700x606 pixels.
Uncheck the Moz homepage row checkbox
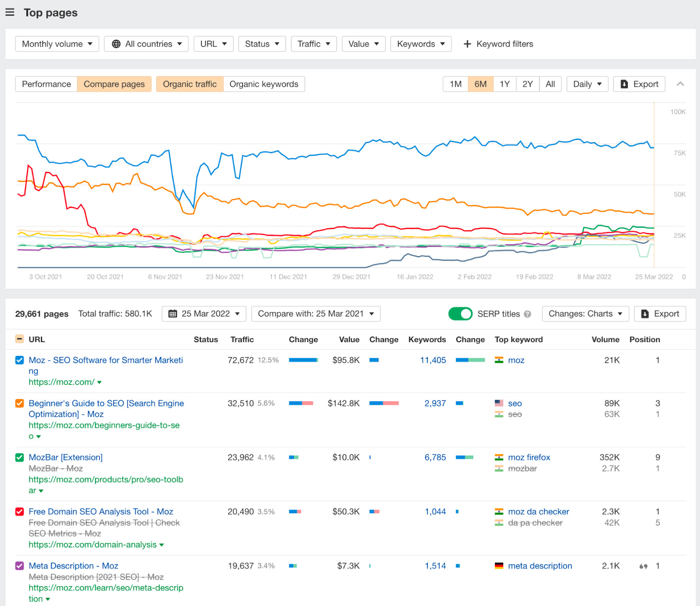tap(19, 360)
